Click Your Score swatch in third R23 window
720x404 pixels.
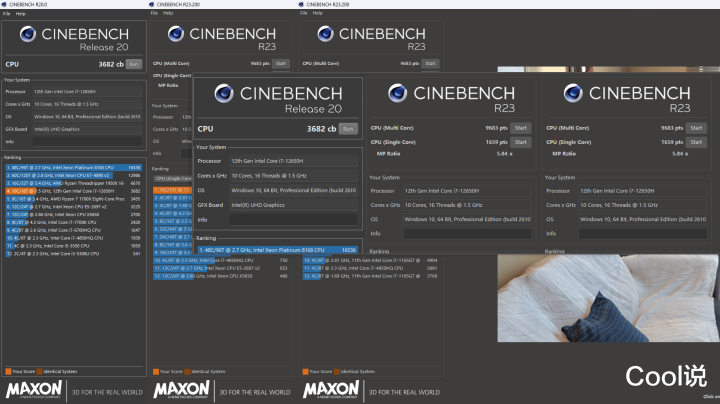pos(305,371)
